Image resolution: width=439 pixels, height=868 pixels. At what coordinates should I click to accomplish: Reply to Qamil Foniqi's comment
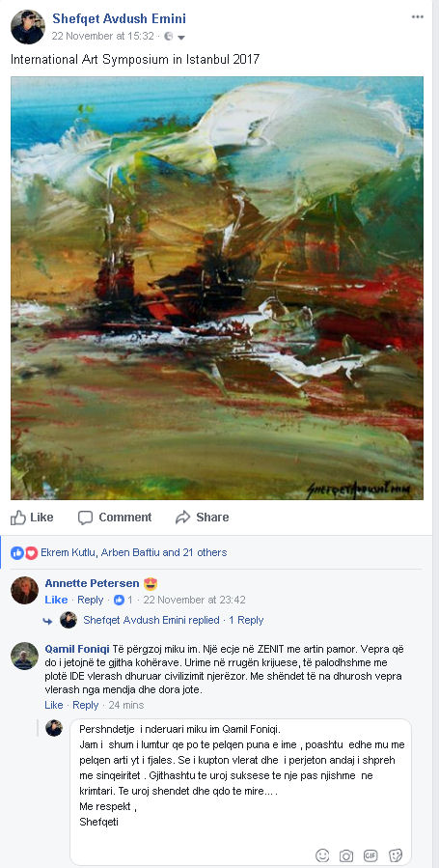click(85, 705)
